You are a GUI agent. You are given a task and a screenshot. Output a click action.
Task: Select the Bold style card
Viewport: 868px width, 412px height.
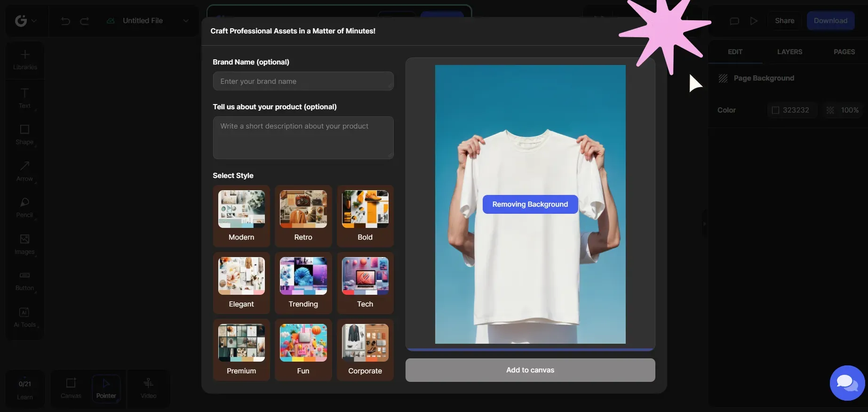365,216
